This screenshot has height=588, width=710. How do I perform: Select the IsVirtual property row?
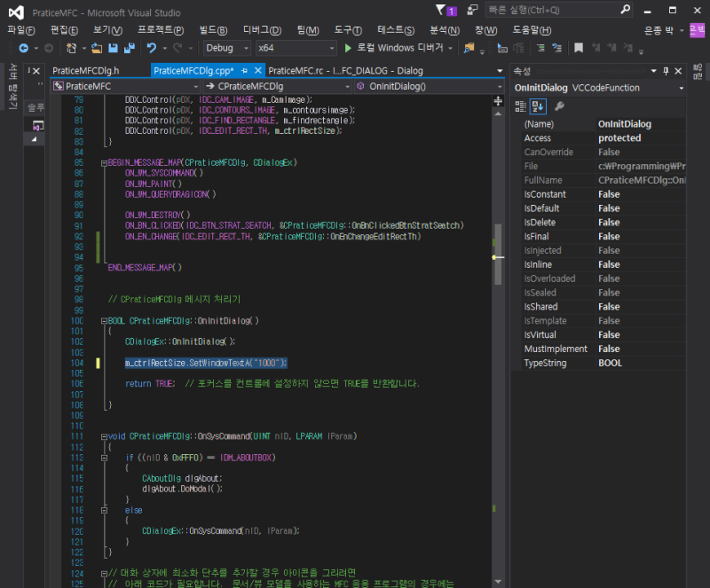[x=603, y=335]
